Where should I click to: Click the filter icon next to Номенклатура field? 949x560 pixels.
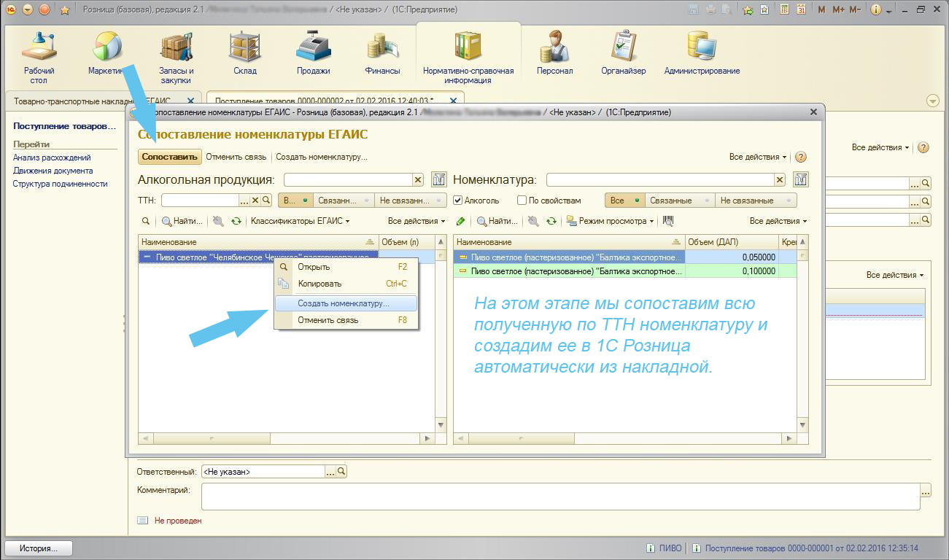tap(800, 179)
